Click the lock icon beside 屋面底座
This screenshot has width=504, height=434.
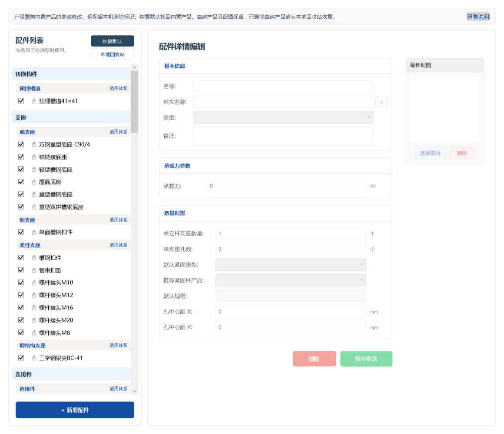pyautogui.click(x=34, y=182)
